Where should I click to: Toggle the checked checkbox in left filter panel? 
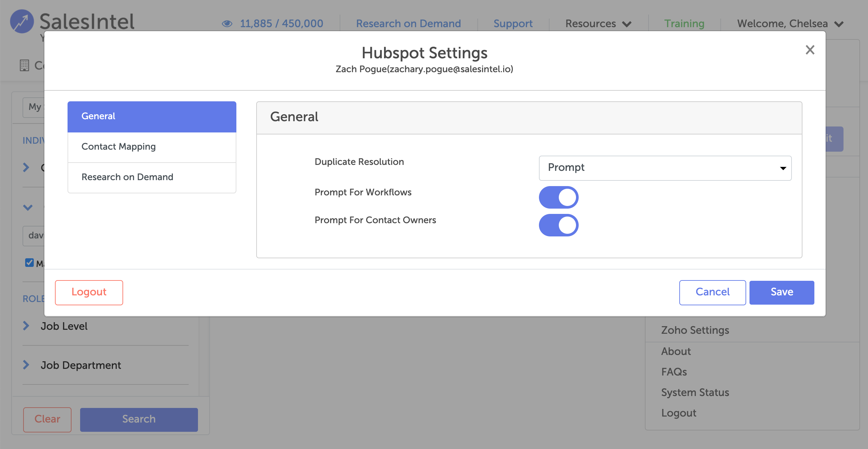29,263
